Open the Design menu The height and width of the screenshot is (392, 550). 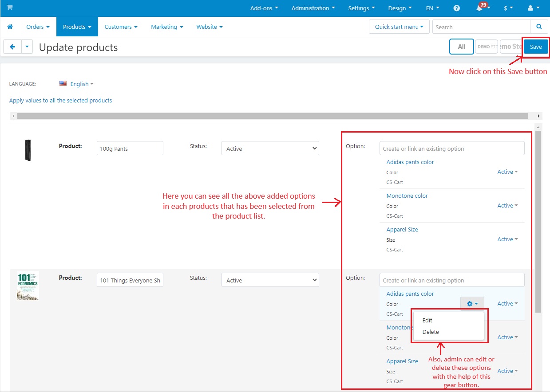(400, 8)
